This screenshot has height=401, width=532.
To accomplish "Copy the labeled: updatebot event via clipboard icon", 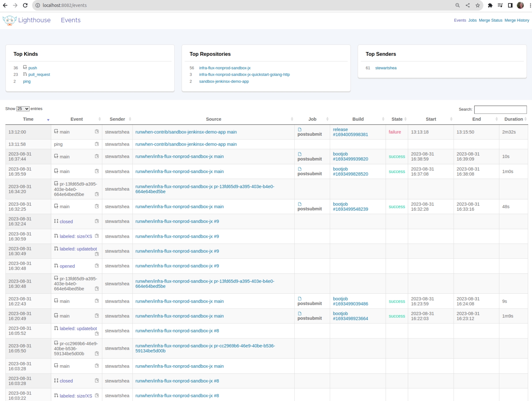I will 97,254.
